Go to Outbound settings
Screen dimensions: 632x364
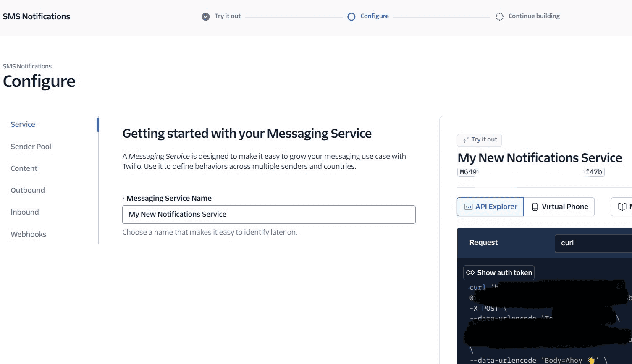(x=28, y=190)
